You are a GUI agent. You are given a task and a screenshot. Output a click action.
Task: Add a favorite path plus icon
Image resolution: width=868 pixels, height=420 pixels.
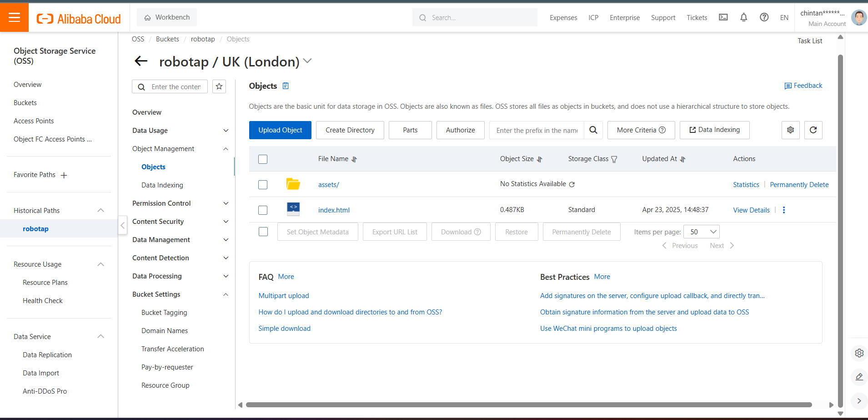(64, 175)
